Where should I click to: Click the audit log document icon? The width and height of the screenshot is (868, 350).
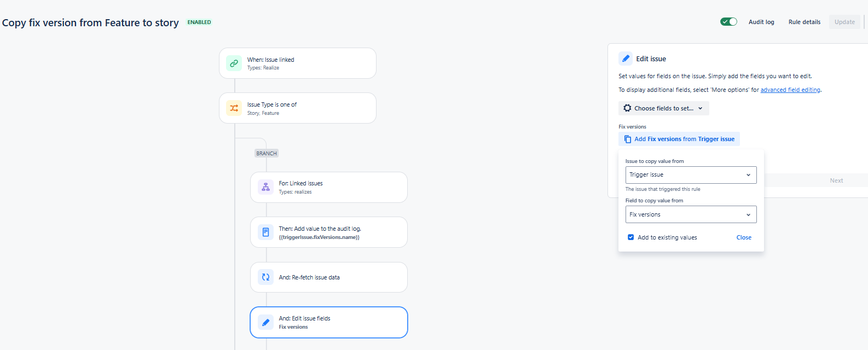tap(265, 232)
